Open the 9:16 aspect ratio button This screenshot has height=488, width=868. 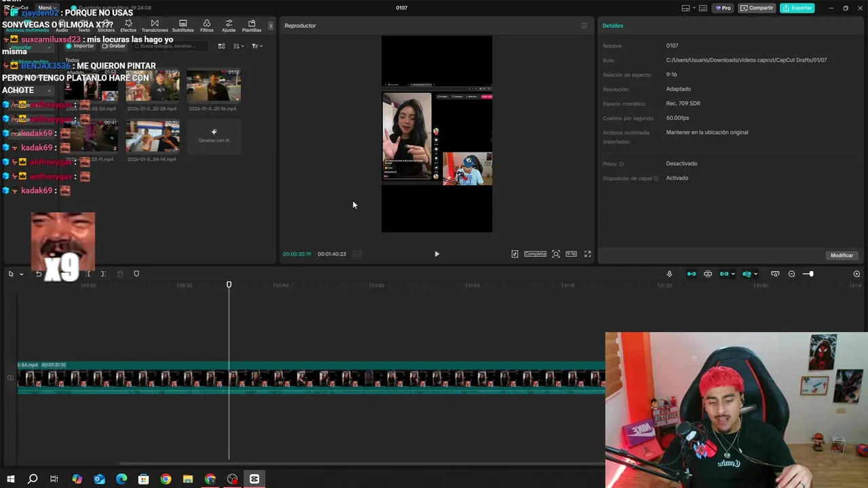pyautogui.click(x=571, y=254)
